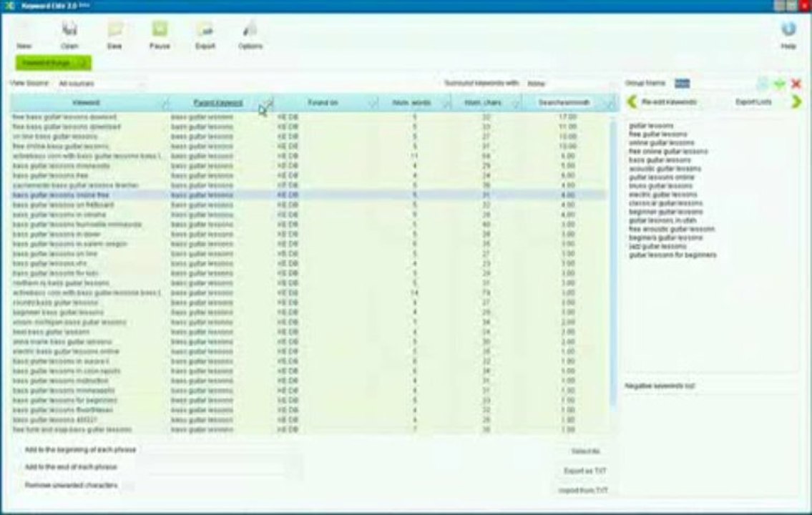Screen dimensions: 812x515
Task: Select 'electric guitar lessons' in group list
Action: point(663,195)
